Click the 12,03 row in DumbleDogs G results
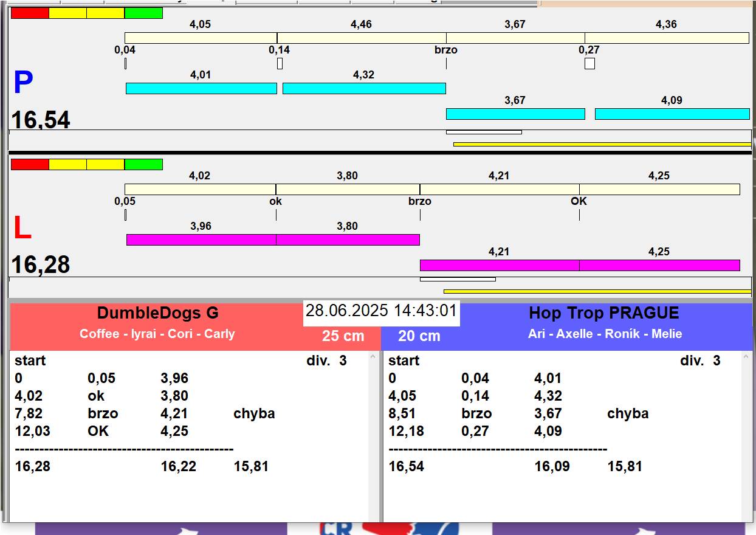 click(x=101, y=431)
